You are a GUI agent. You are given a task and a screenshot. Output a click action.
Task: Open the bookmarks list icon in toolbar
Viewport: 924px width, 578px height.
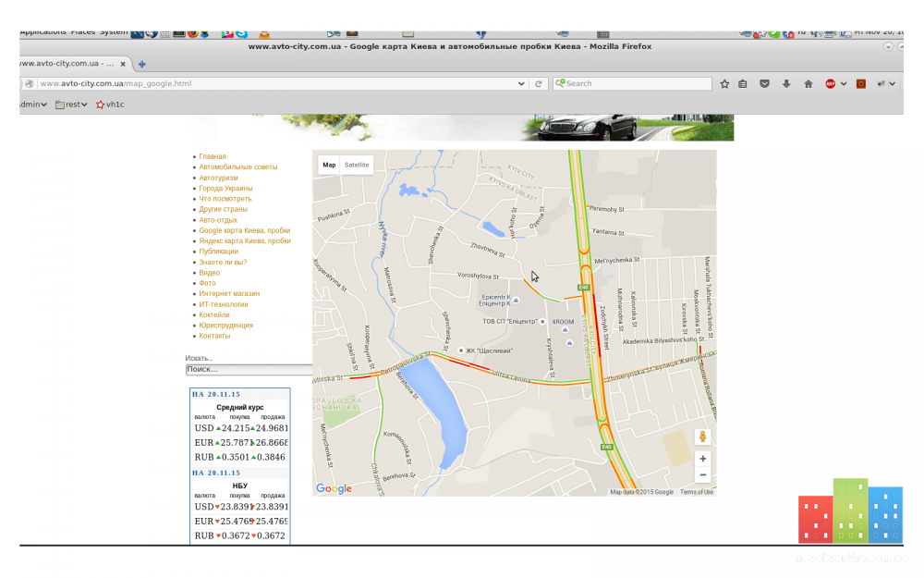[x=743, y=84]
